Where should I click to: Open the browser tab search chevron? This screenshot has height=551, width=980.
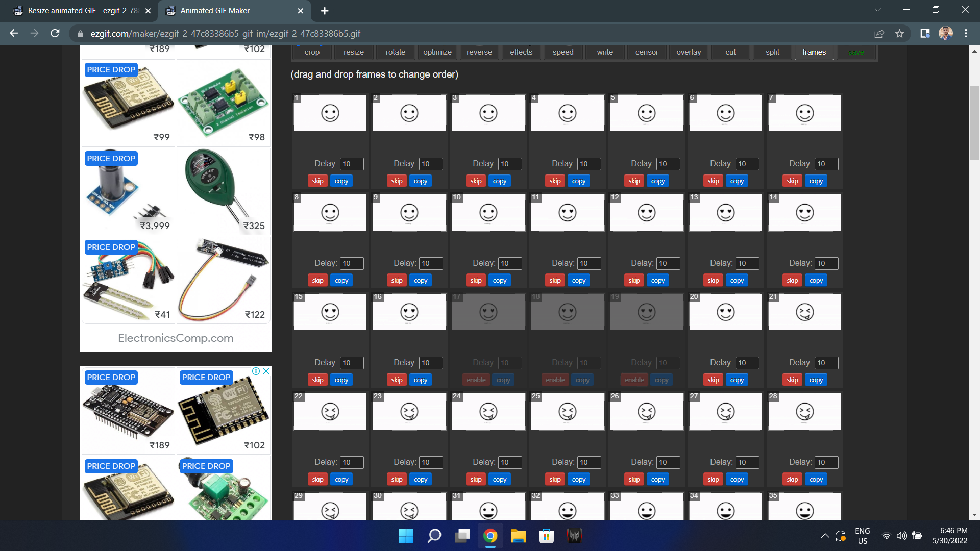(x=877, y=9)
